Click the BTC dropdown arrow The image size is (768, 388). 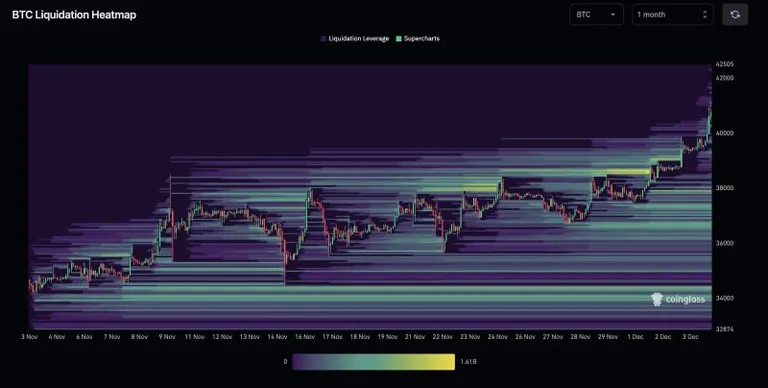point(613,15)
